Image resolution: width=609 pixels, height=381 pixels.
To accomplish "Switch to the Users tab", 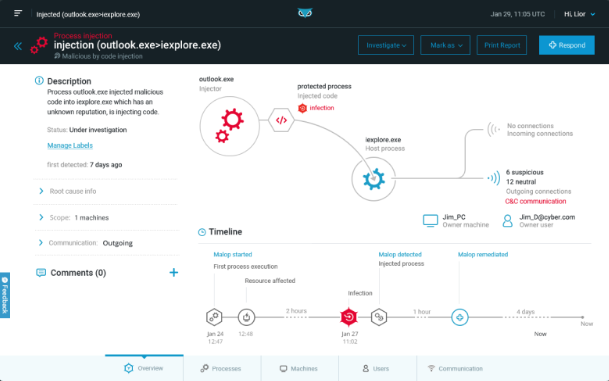I will [377, 368].
